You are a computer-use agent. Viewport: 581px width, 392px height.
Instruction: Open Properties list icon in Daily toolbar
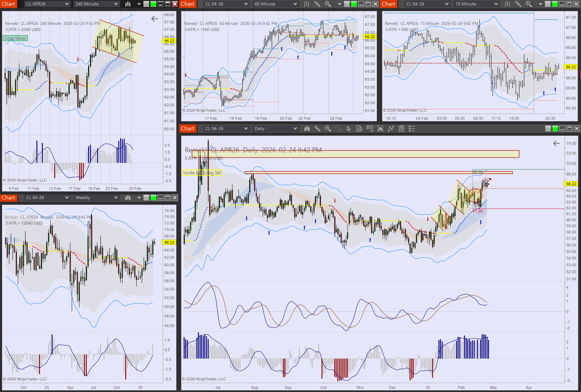pos(412,129)
